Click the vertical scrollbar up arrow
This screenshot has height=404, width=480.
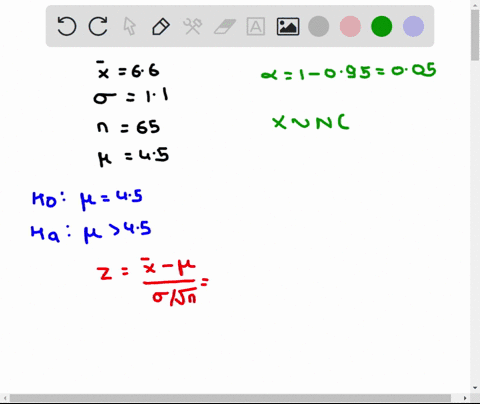click(x=475, y=4)
